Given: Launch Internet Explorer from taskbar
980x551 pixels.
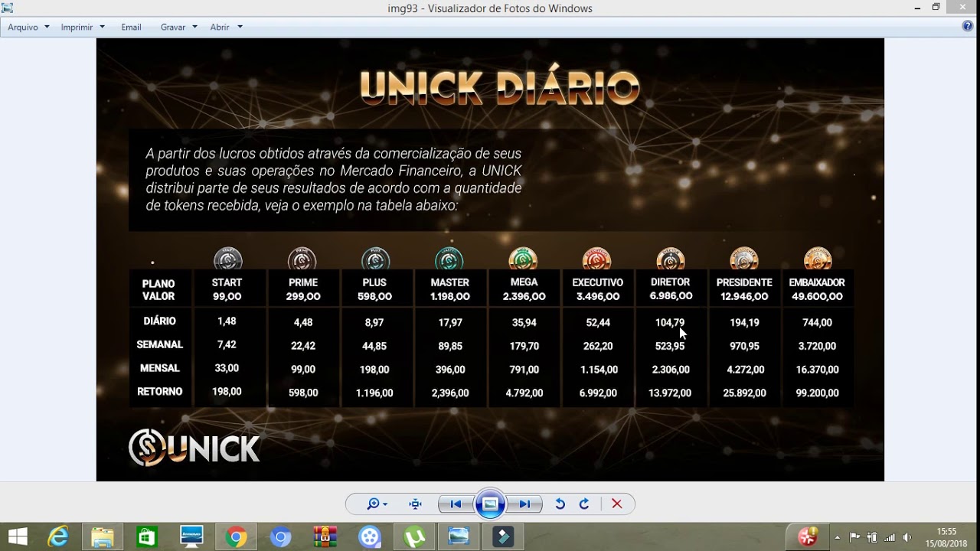Looking at the screenshot, I should click(58, 536).
